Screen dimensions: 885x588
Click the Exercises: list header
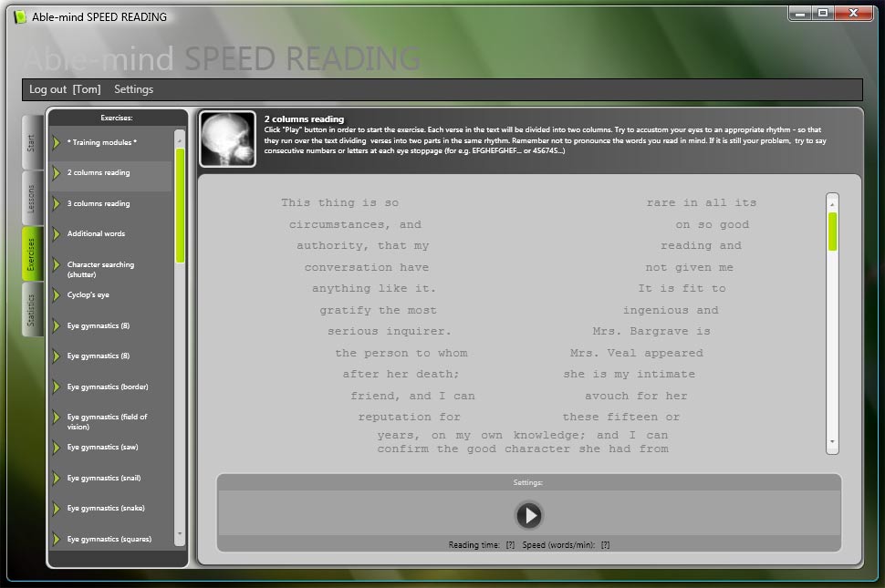[117, 118]
